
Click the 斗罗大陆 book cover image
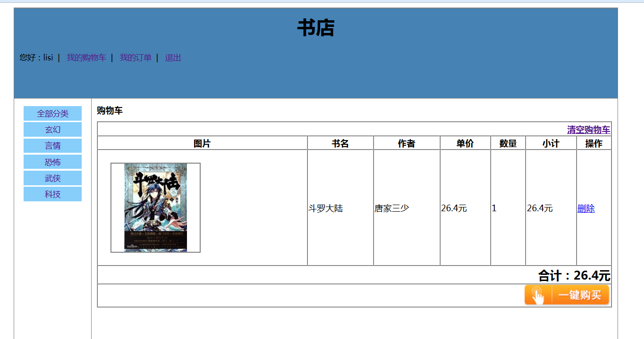(x=156, y=207)
